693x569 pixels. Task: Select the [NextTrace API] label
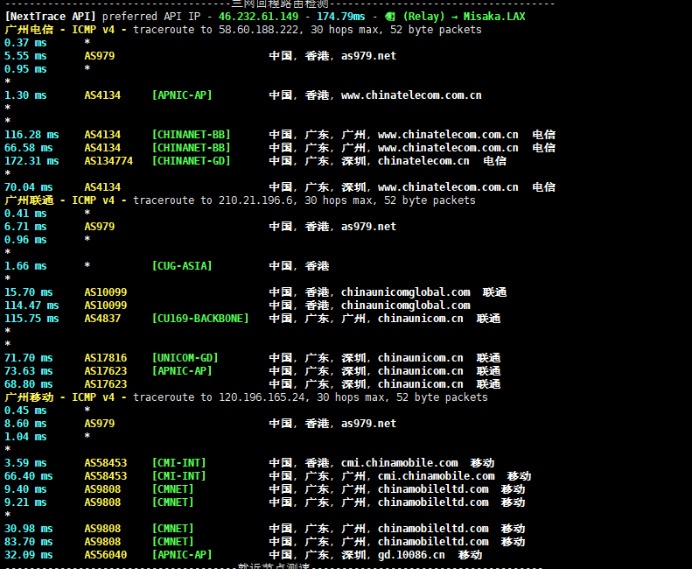50,17
